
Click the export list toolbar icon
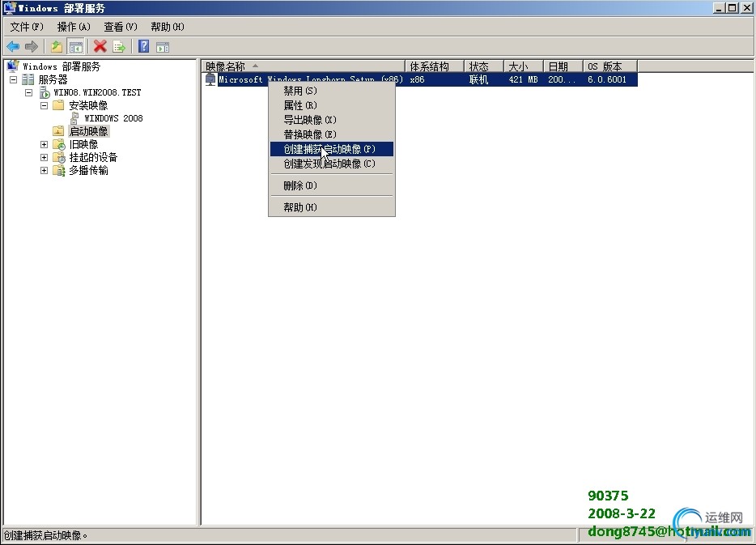119,47
